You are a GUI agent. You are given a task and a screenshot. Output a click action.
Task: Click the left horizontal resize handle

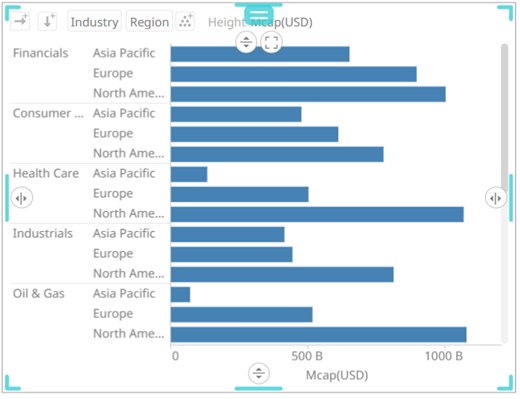point(22,198)
